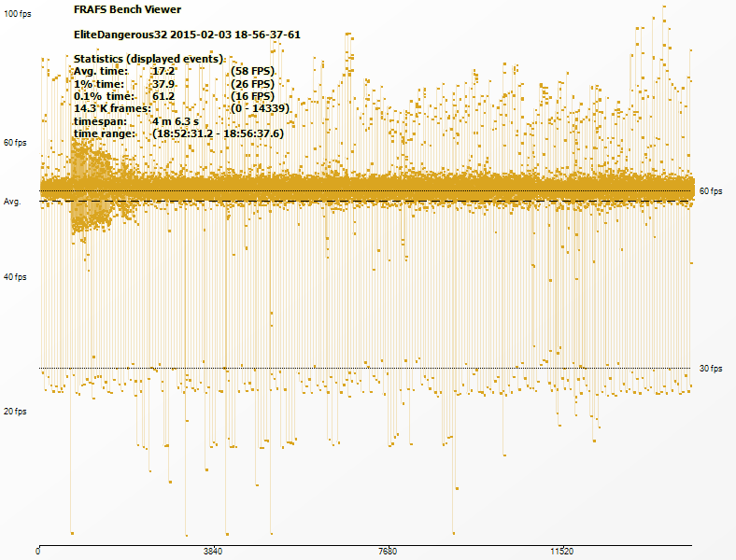Click the x-axis tick '3840'

(x=213, y=552)
